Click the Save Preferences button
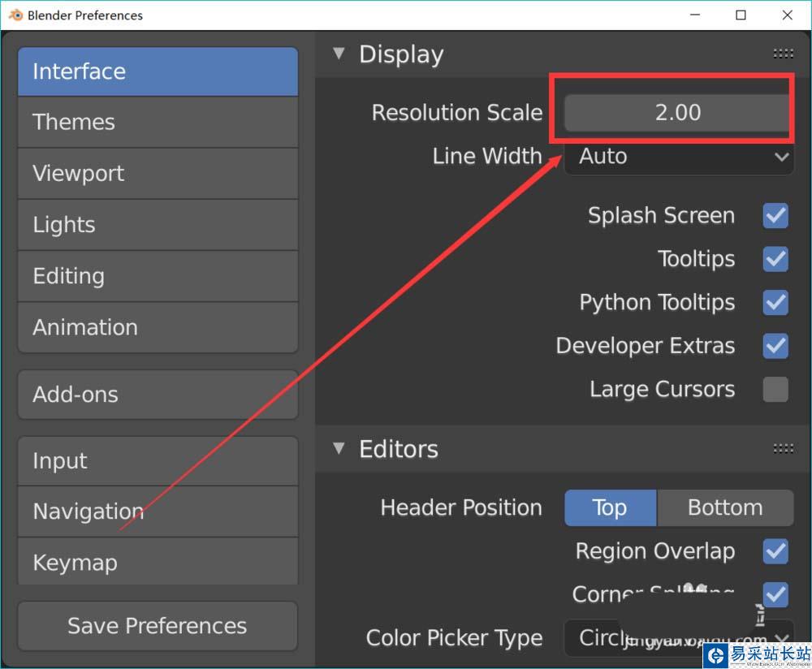Viewport: 812px width, 669px height. [158, 626]
